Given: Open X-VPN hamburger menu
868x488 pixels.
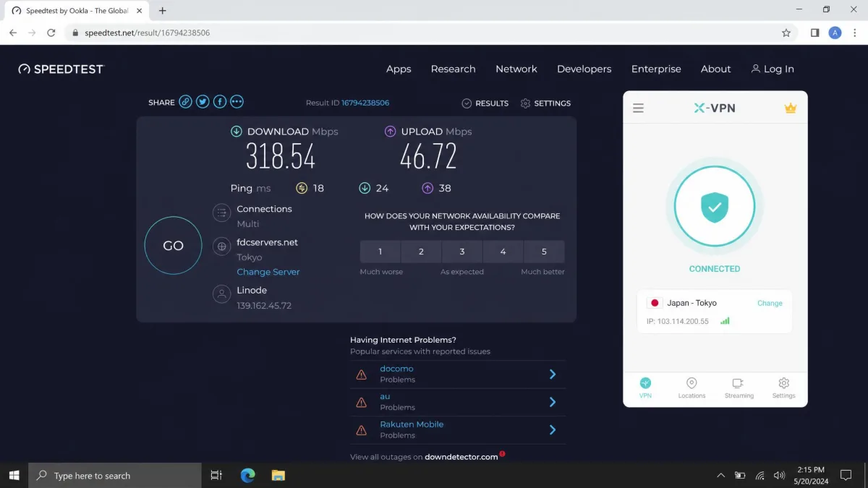Looking at the screenshot, I should click(x=638, y=108).
